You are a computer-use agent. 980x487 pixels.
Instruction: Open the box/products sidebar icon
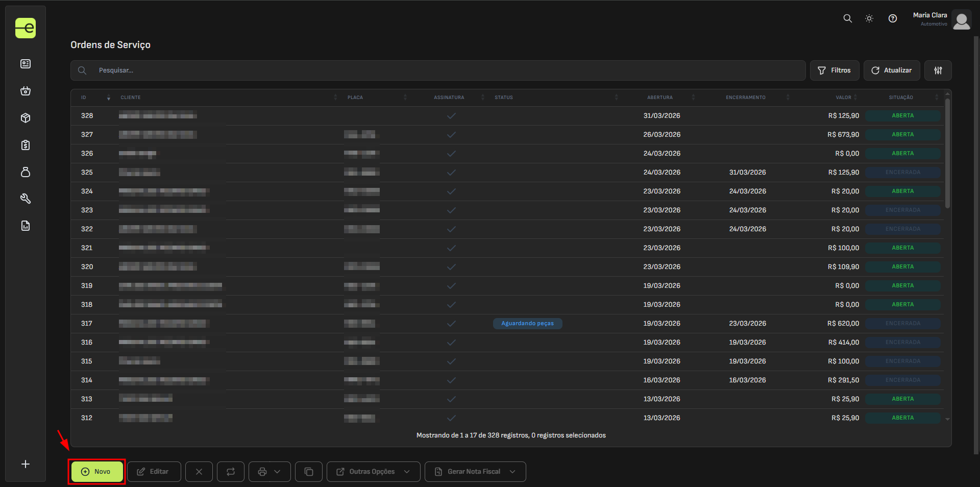click(26, 118)
